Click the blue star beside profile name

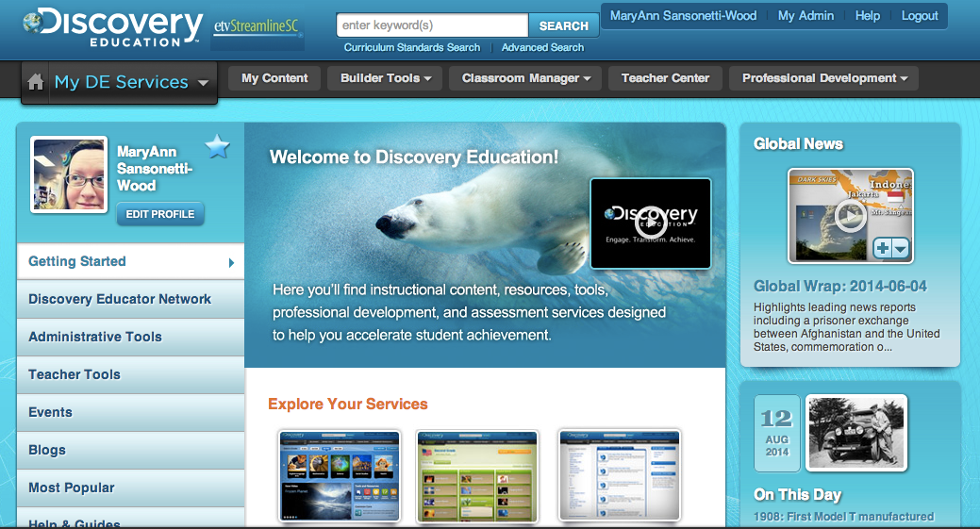point(218,147)
